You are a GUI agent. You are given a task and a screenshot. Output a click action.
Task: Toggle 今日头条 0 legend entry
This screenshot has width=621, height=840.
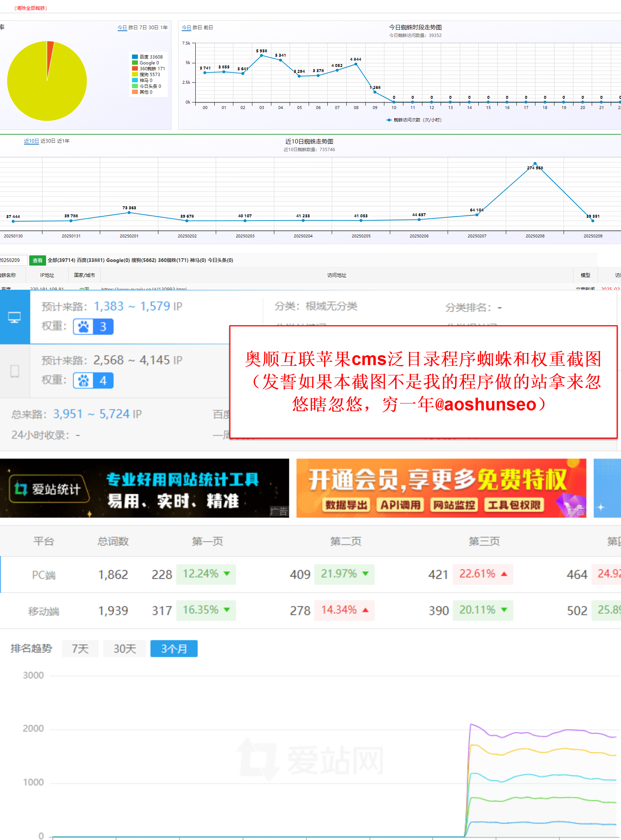(147, 86)
